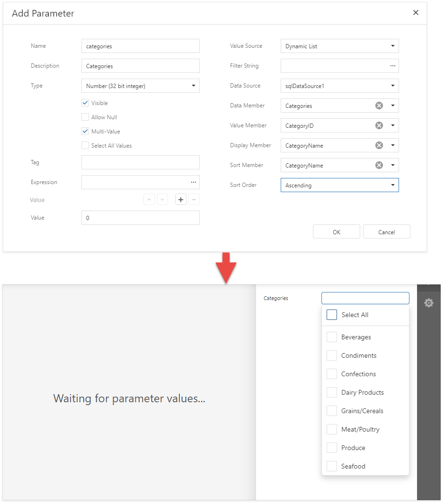Click the parameter Name input field
The width and height of the screenshot is (444, 504).
coord(140,46)
